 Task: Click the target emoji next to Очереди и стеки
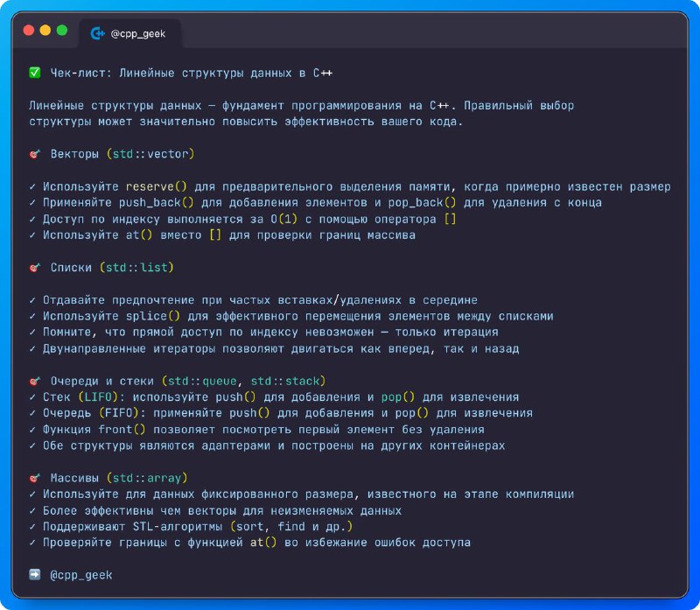[x=34, y=382]
